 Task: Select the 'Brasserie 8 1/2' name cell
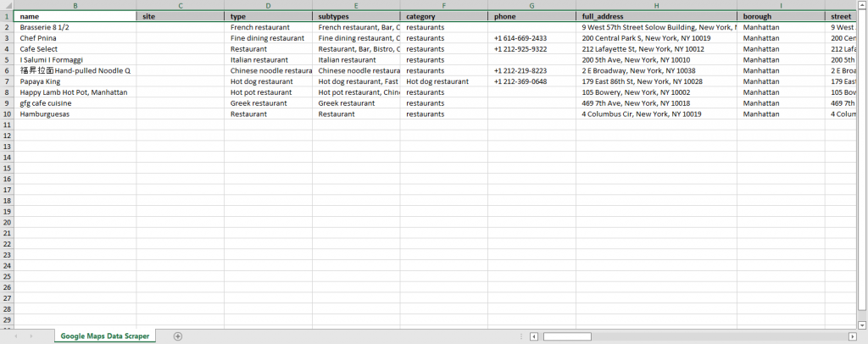coord(75,27)
